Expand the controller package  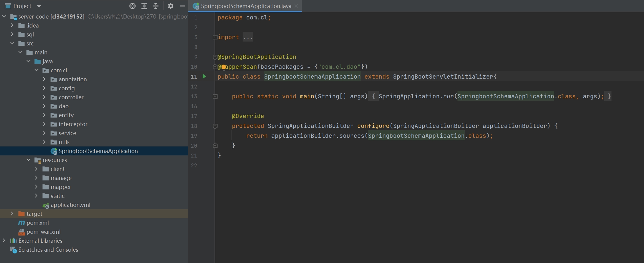click(x=44, y=97)
